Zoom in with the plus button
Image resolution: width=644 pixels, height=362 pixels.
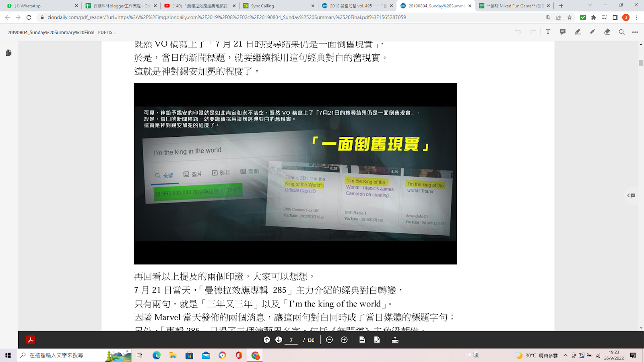[x=344, y=340]
